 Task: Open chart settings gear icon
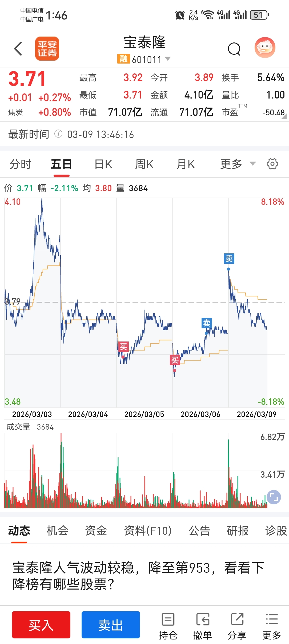272,164
